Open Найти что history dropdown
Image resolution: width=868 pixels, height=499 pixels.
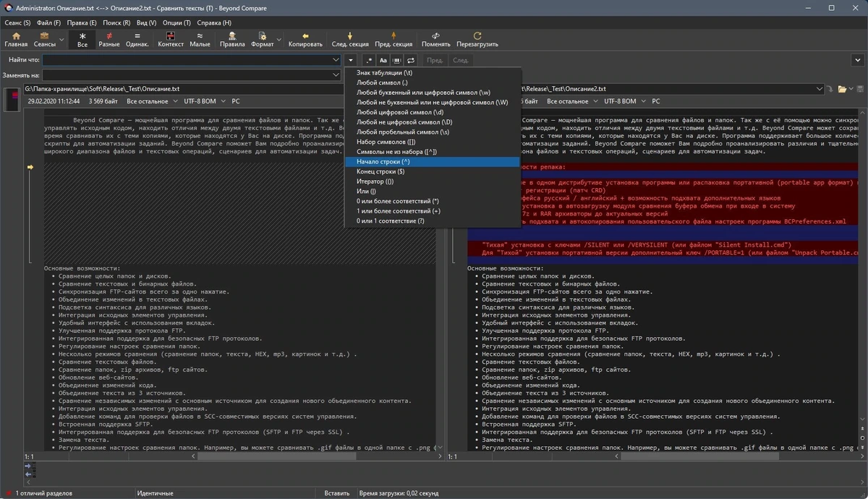click(x=336, y=61)
